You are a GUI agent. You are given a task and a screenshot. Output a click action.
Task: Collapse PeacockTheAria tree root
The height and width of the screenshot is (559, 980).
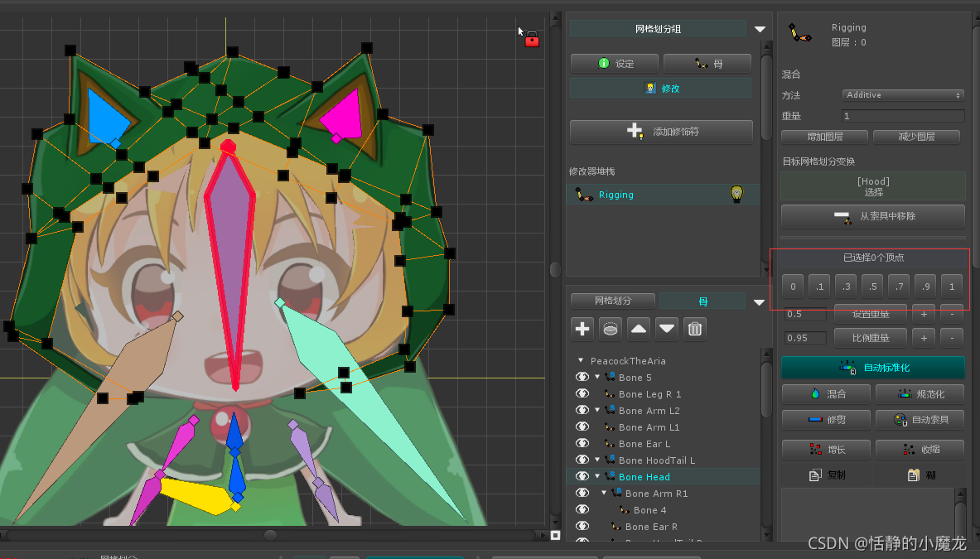coord(581,360)
